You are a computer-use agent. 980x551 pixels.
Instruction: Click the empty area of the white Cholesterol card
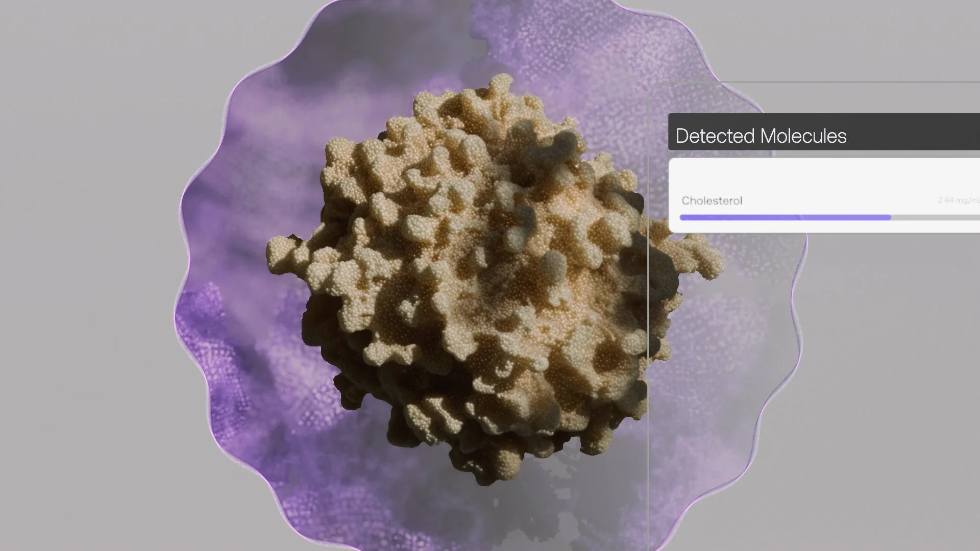tap(824, 176)
